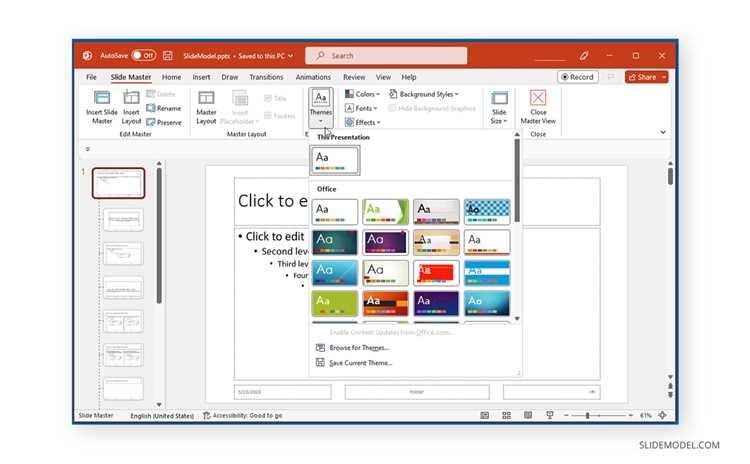
Task: Choose Browse for Themes menu entry
Action: point(359,348)
